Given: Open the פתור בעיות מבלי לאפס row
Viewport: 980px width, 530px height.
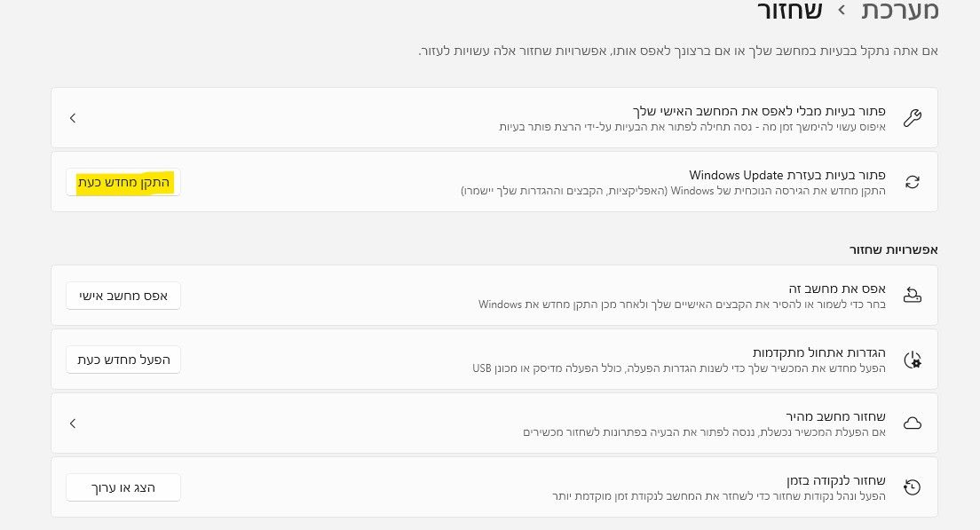Looking at the screenshot, I should (494, 118).
